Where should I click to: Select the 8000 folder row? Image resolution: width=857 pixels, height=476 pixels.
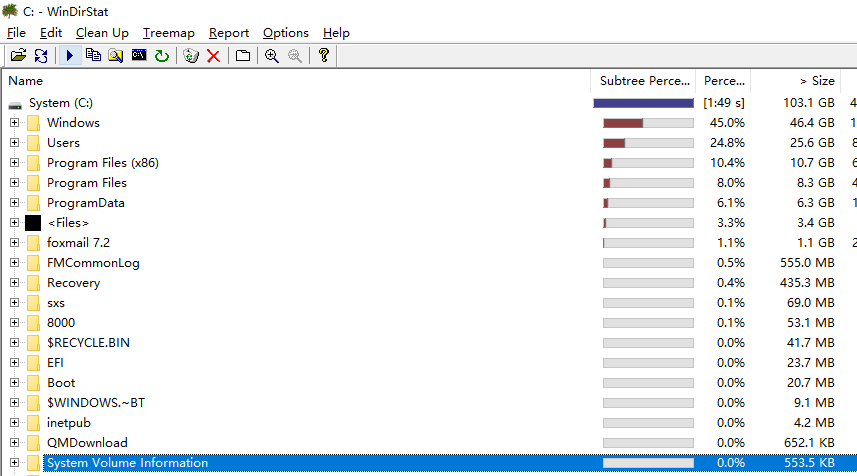61,323
